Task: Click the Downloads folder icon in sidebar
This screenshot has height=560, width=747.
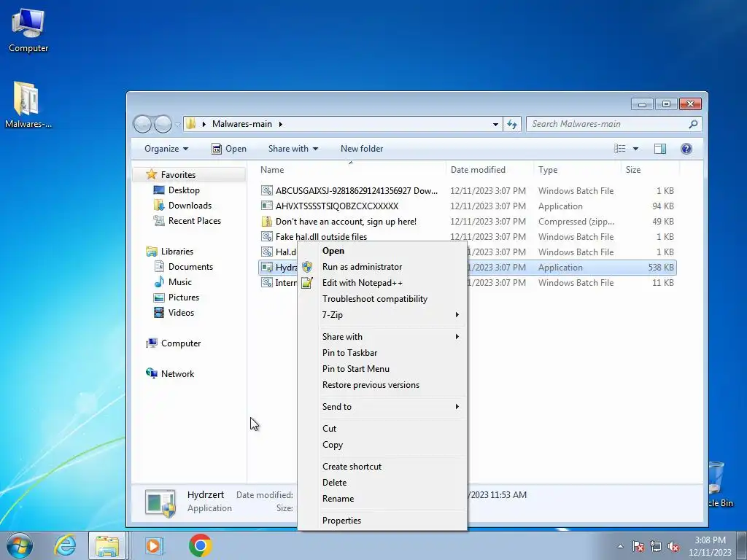Action: [158, 205]
